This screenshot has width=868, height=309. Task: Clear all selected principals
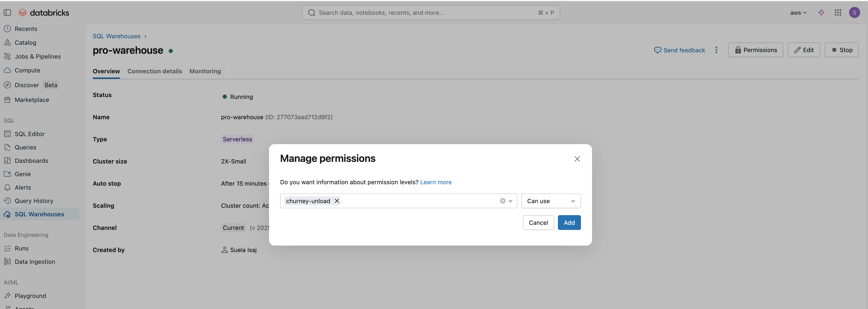tap(502, 201)
